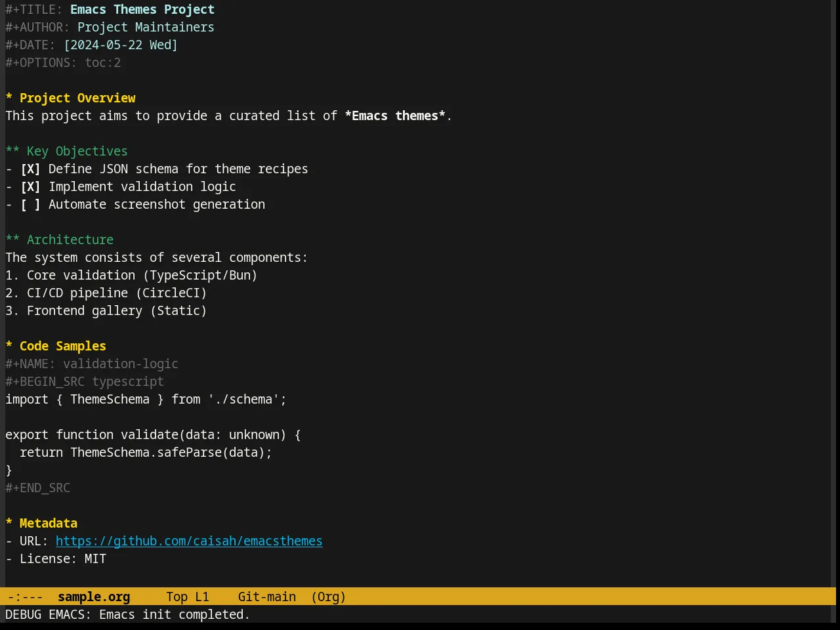Click the import { ThemeSchema } code line
The width and height of the screenshot is (840, 630).
pos(146,400)
